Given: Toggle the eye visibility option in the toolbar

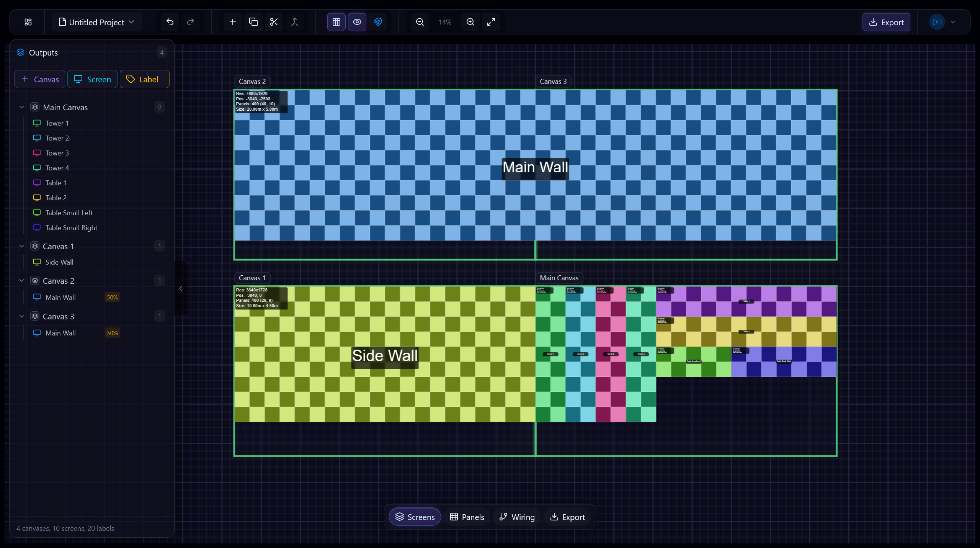Looking at the screenshot, I should [x=357, y=22].
